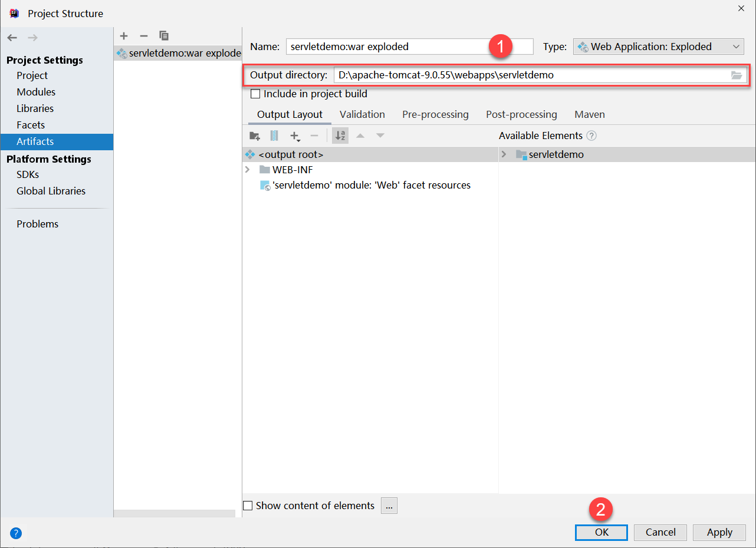Screen dimensions: 756x548
Task: Add a new artifact with plus icon
Action: [x=124, y=36]
